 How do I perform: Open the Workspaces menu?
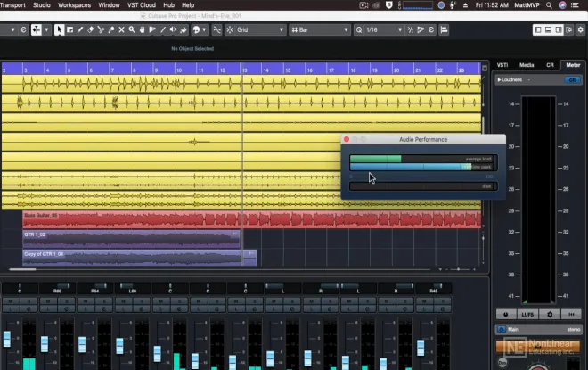tap(74, 5)
